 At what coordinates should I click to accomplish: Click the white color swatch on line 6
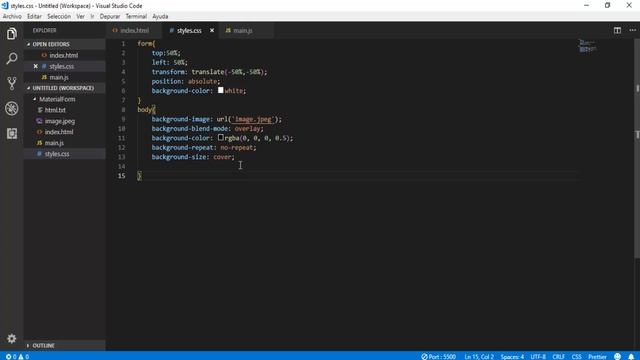pos(220,90)
